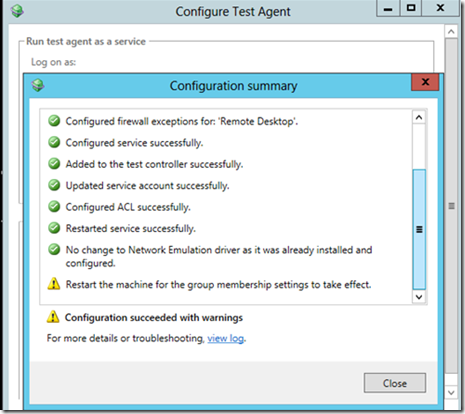Click the Close button
This screenshot has width=465, height=414.
(x=395, y=383)
